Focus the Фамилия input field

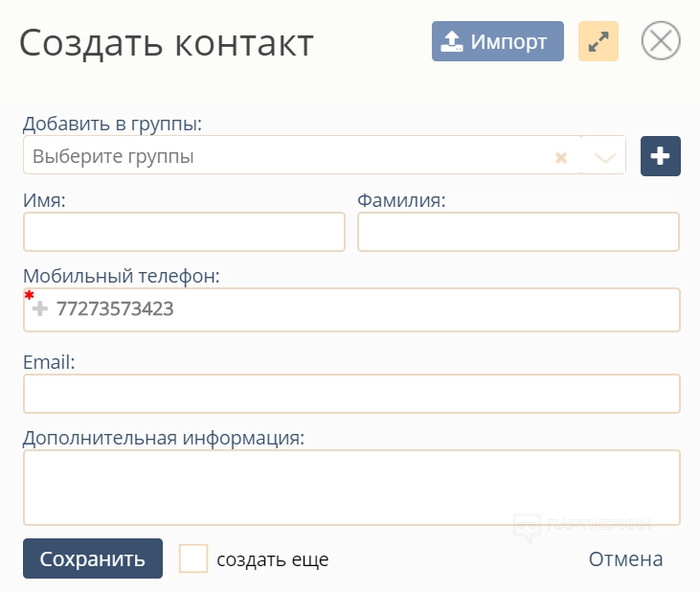pyautogui.click(x=518, y=232)
